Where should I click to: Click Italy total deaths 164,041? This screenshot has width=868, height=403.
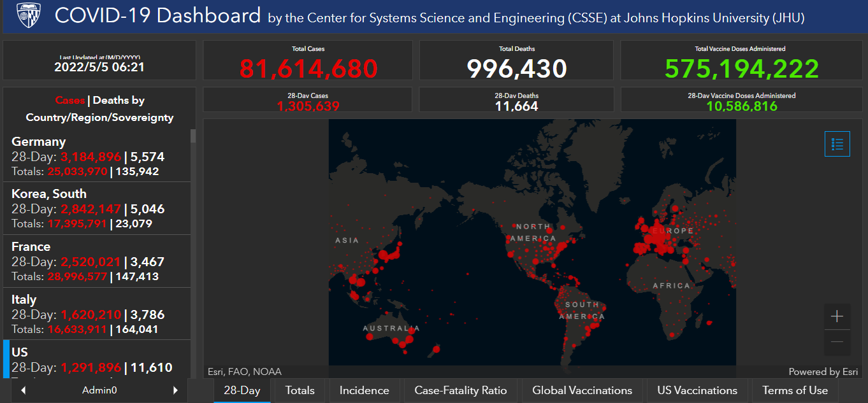click(x=136, y=329)
